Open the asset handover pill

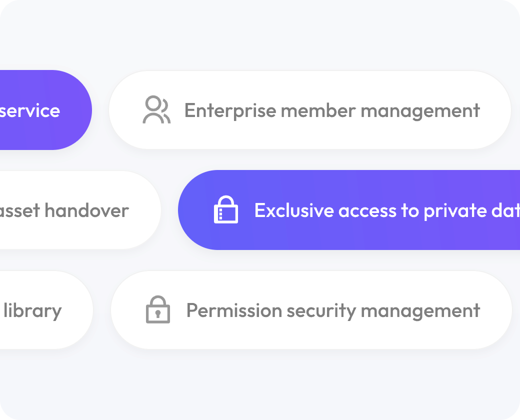click(x=80, y=210)
